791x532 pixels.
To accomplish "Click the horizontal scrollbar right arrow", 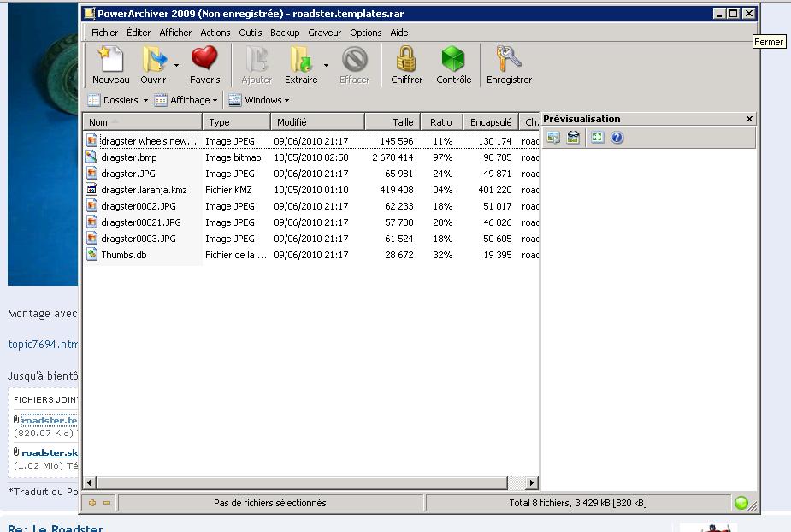I will point(532,483).
